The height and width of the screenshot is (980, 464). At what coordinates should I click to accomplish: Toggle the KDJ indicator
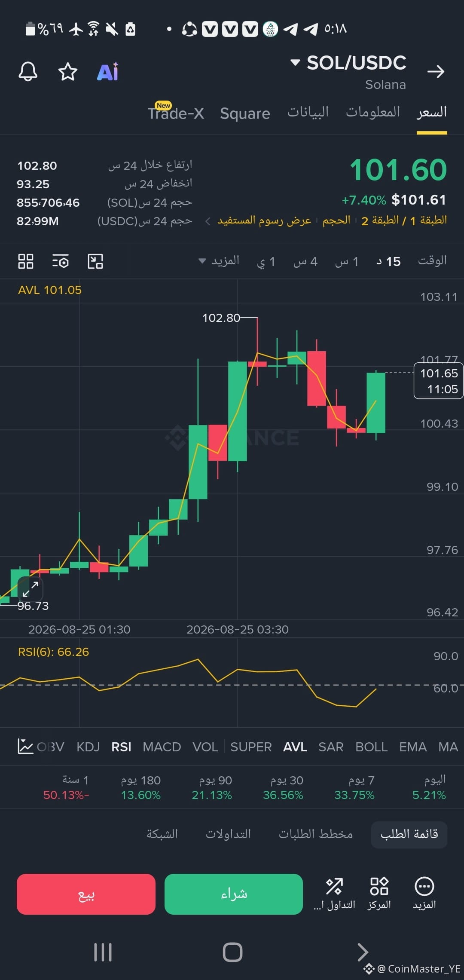click(88, 747)
